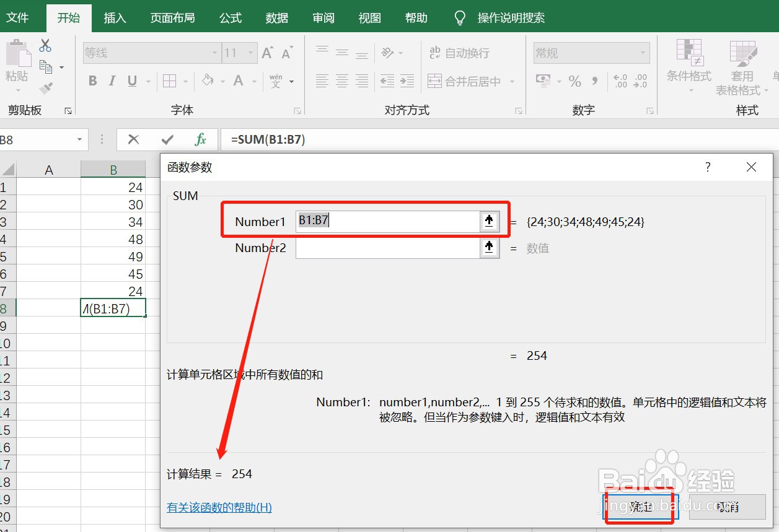Open the font name dropdown
Screen dimensions: 779x532
pos(214,53)
